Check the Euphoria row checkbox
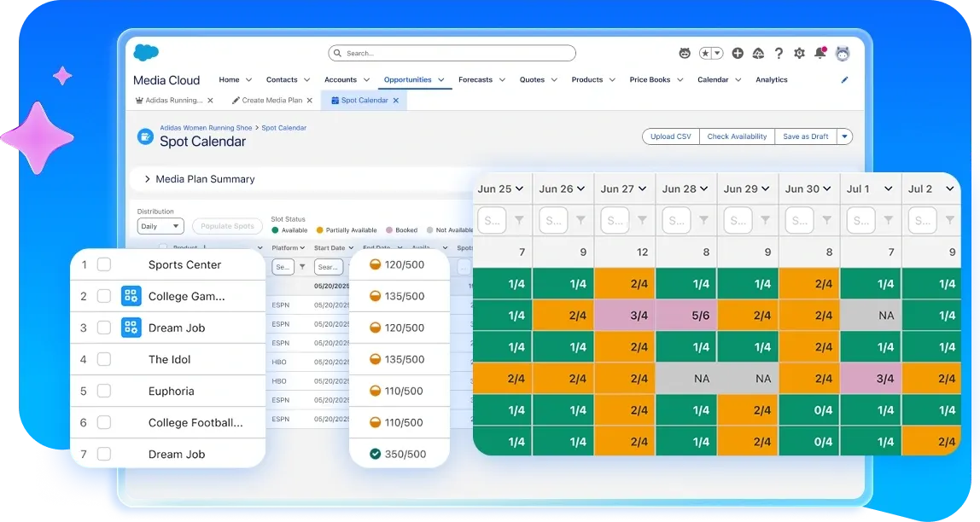980x522 pixels. coord(104,391)
